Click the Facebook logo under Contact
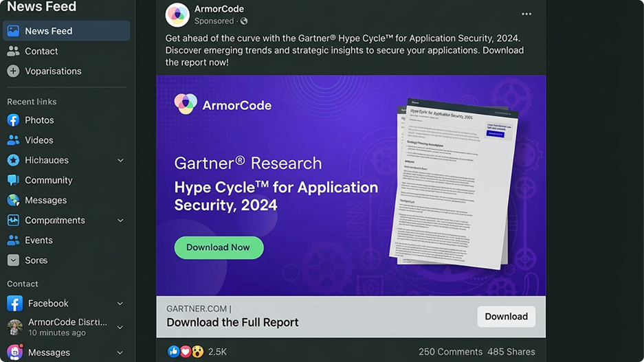This screenshot has width=644, height=362. [15, 304]
